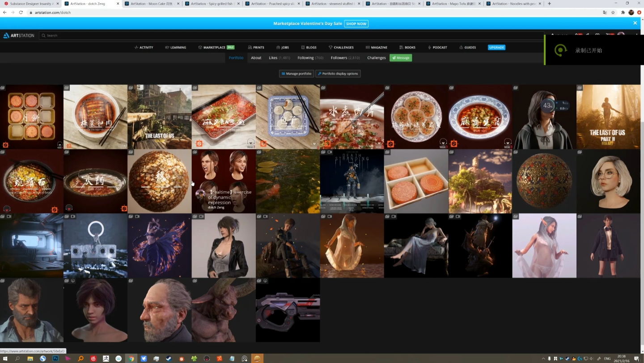The image size is (644, 363).
Task: Open the Books section
Action: 407,47
